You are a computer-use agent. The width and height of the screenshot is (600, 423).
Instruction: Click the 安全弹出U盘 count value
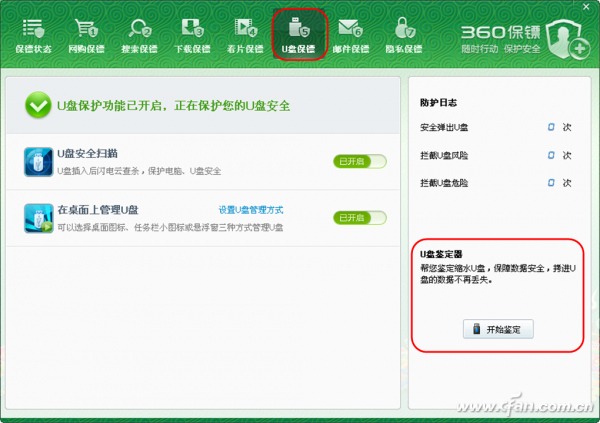[551, 127]
